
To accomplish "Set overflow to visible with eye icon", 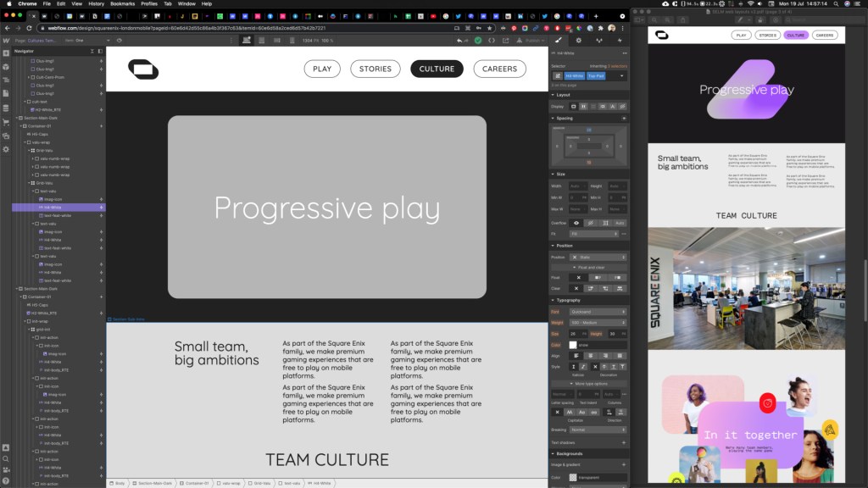I will [577, 223].
